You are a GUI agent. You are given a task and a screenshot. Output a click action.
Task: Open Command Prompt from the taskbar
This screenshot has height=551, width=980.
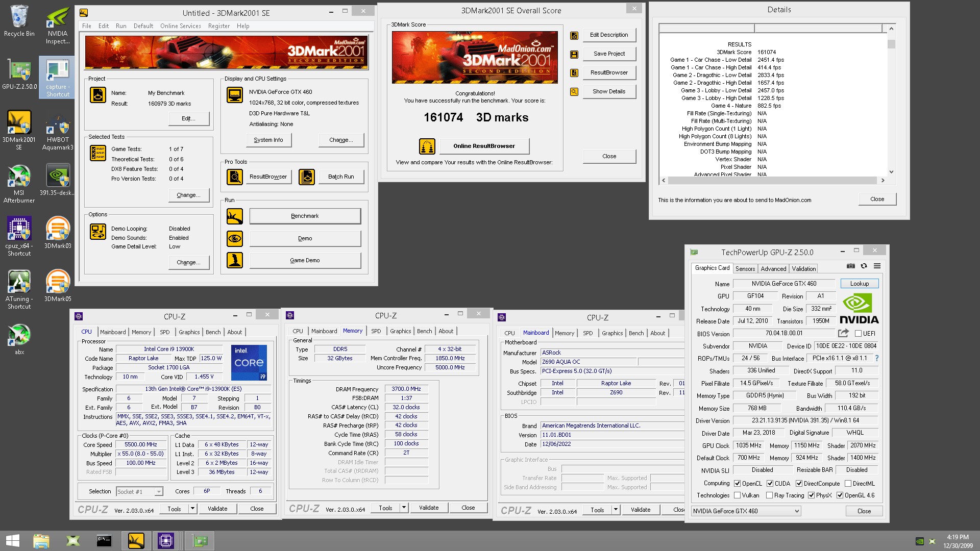(x=104, y=541)
